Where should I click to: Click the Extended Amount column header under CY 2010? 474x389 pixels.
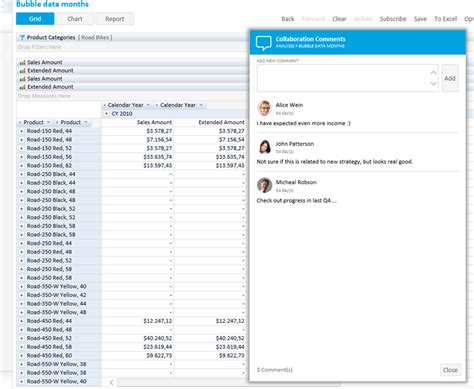(221, 122)
